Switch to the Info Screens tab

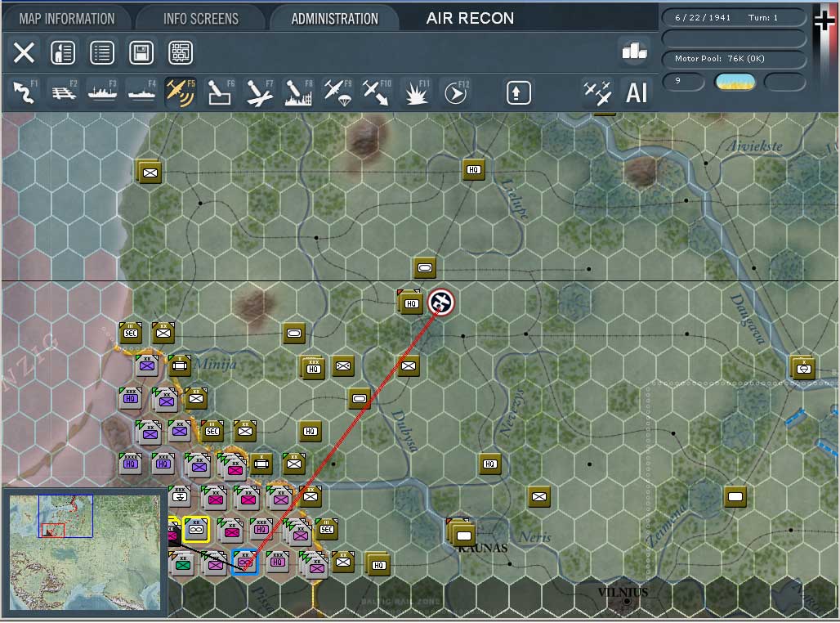[x=199, y=17]
